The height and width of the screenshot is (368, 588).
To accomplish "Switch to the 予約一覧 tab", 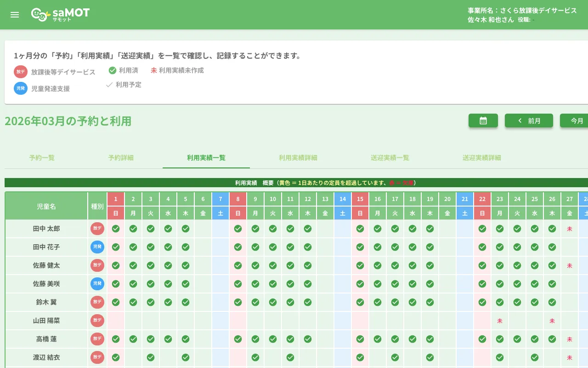I will point(41,157).
